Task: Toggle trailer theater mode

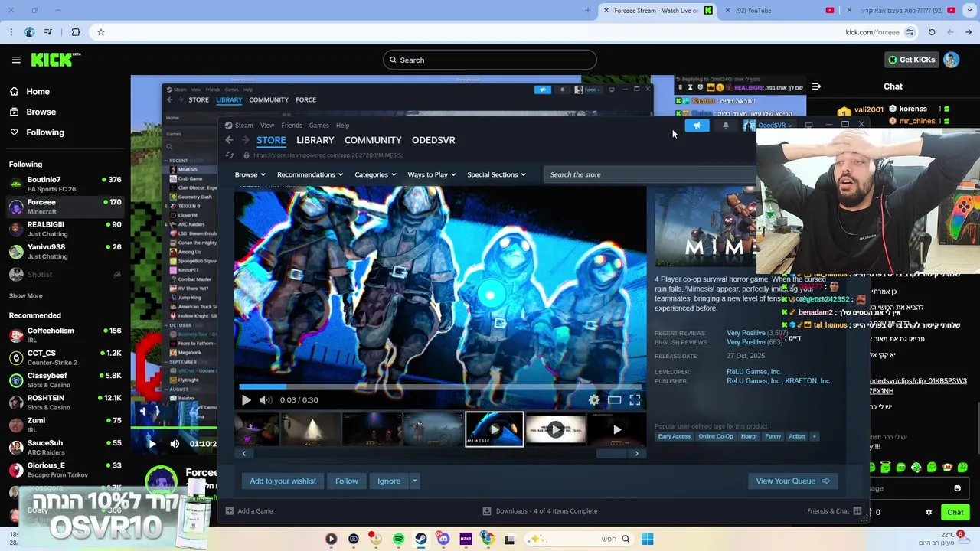Action: [614, 399]
